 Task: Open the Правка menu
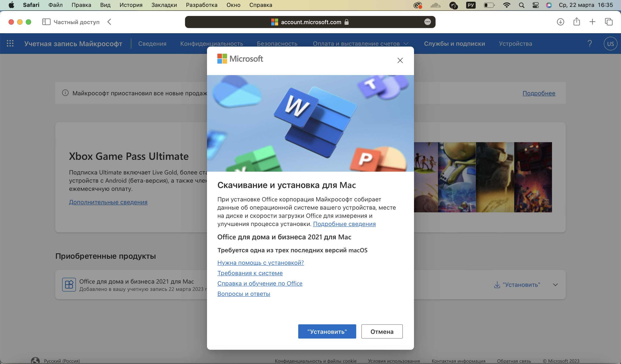[x=81, y=5]
